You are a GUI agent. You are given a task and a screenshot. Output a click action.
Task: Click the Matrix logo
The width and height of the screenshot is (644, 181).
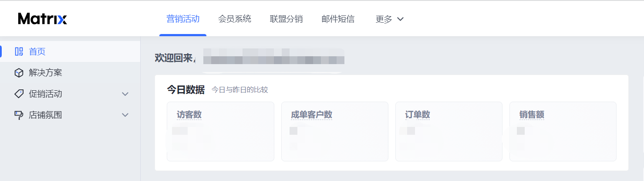pyautogui.click(x=42, y=19)
